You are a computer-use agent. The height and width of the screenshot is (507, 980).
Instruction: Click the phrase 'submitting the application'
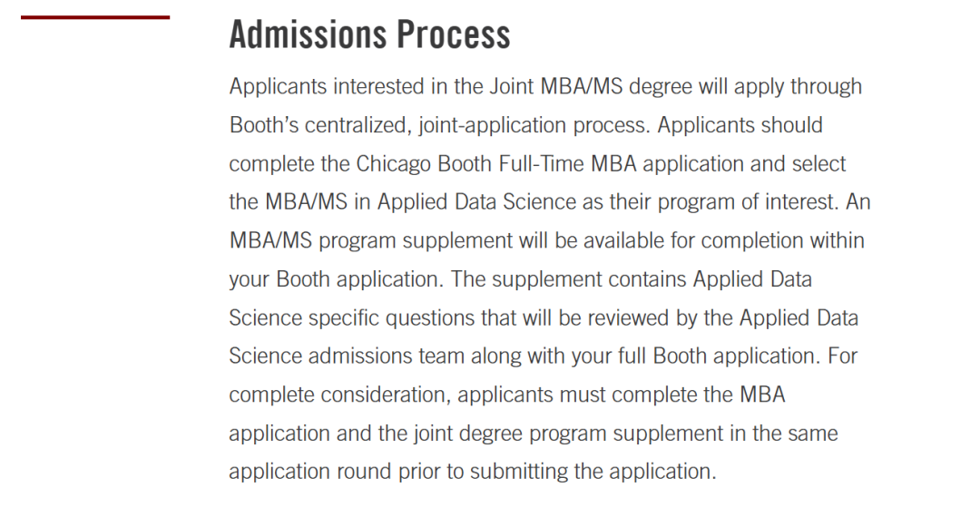[593, 472]
